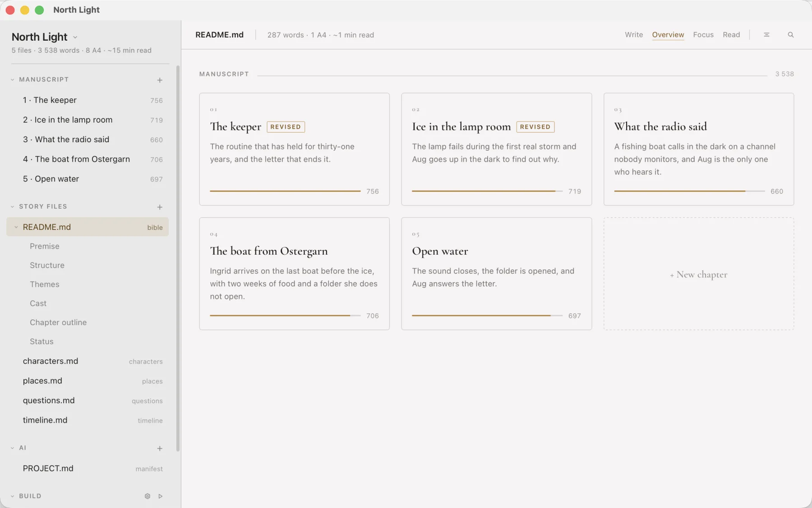Jump to the Cast section
Screen dimensions: 812x508
click(x=38, y=303)
